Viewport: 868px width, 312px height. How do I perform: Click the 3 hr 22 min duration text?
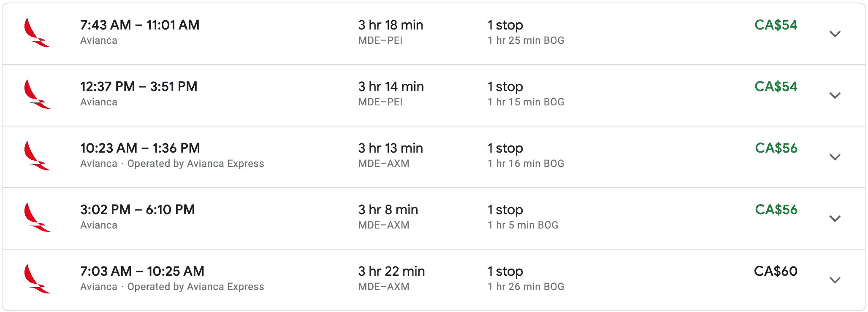pyautogui.click(x=391, y=271)
